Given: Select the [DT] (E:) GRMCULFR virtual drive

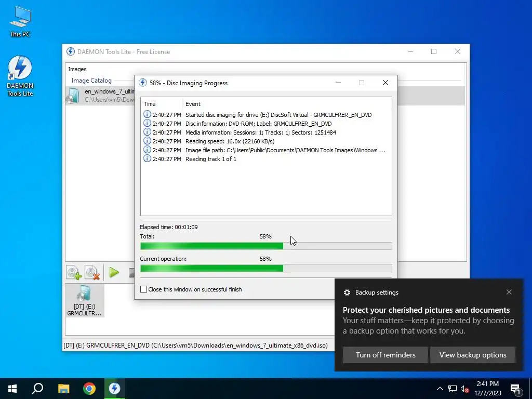Looking at the screenshot, I should [85, 301].
